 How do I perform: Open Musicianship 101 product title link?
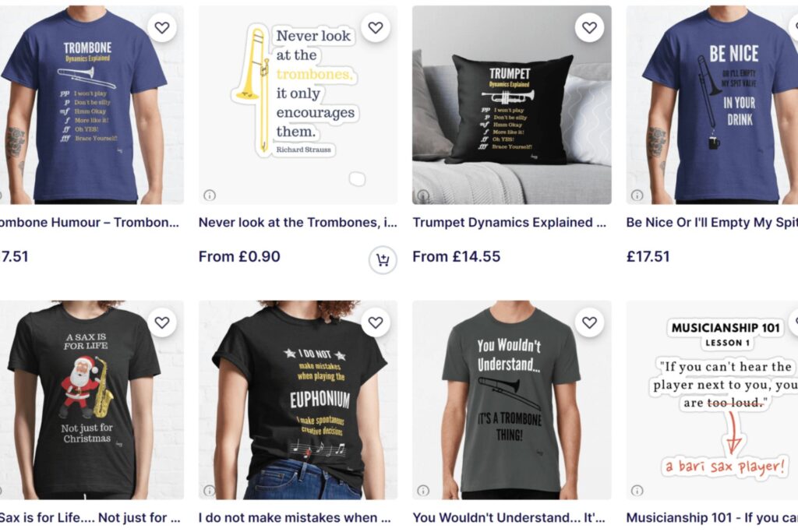tap(712, 517)
